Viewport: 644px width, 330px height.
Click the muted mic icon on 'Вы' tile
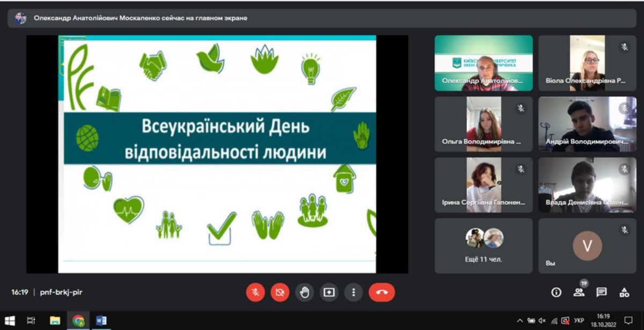[625, 230]
